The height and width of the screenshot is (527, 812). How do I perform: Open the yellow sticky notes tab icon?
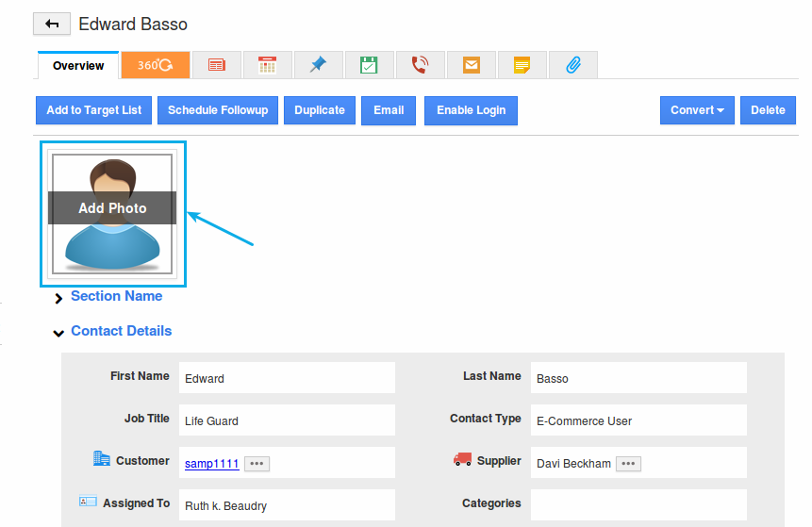click(522, 65)
